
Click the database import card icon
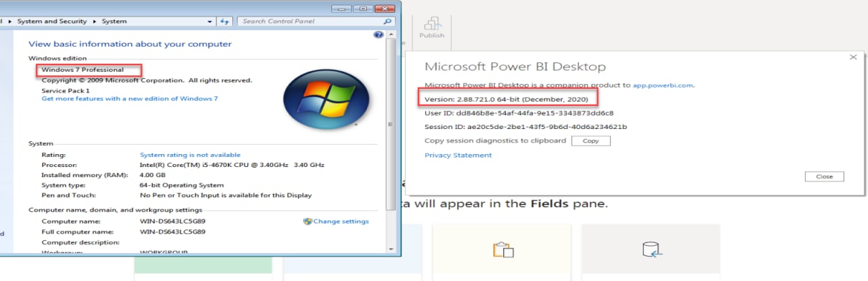[x=652, y=250]
